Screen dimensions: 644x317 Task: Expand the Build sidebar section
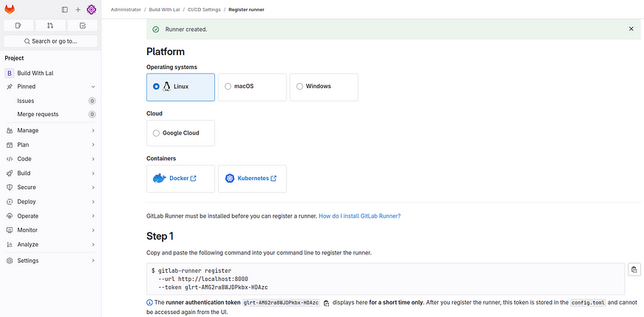point(51,174)
